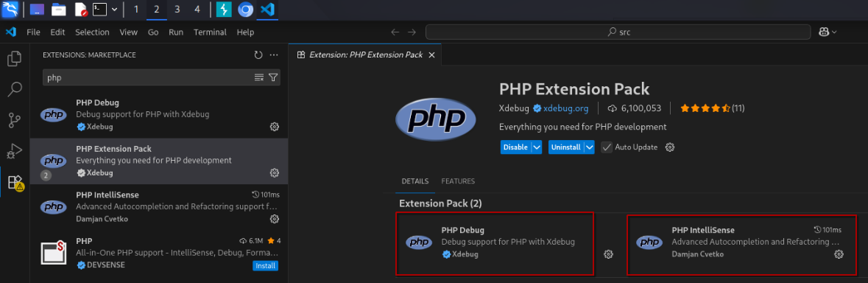The width and height of the screenshot is (868, 283).
Task: Go back with the navigation arrow
Action: [x=395, y=32]
